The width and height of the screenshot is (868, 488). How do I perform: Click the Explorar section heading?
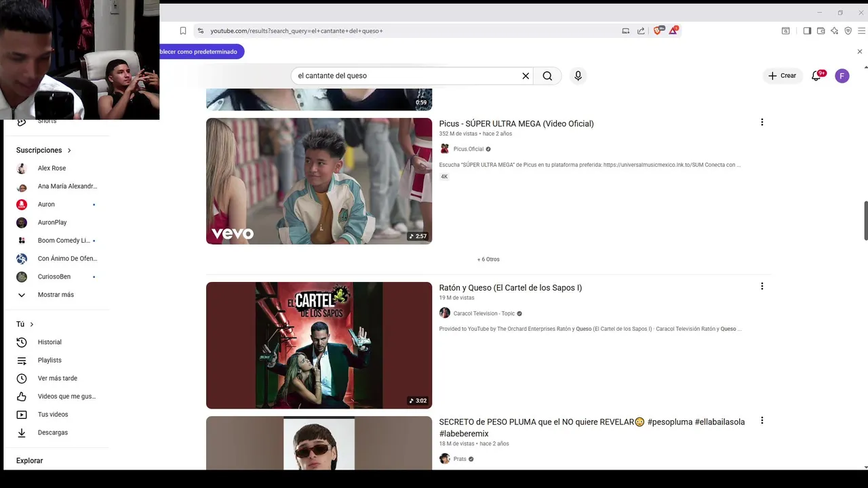click(x=30, y=461)
